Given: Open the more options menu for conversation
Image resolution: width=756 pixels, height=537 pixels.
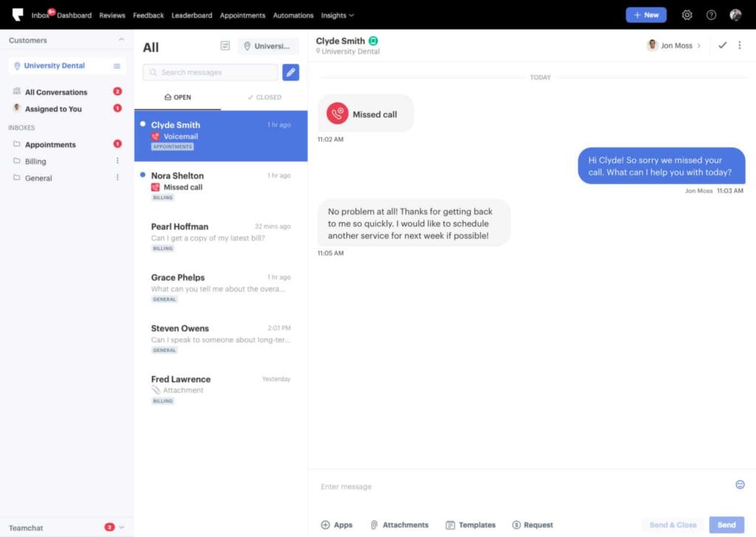Looking at the screenshot, I should click(x=740, y=45).
